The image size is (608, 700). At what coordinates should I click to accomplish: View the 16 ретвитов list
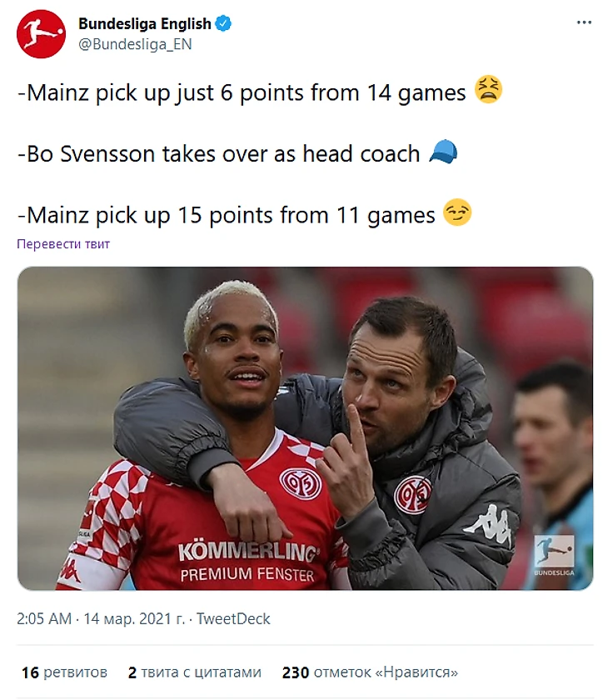coord(65,672)
